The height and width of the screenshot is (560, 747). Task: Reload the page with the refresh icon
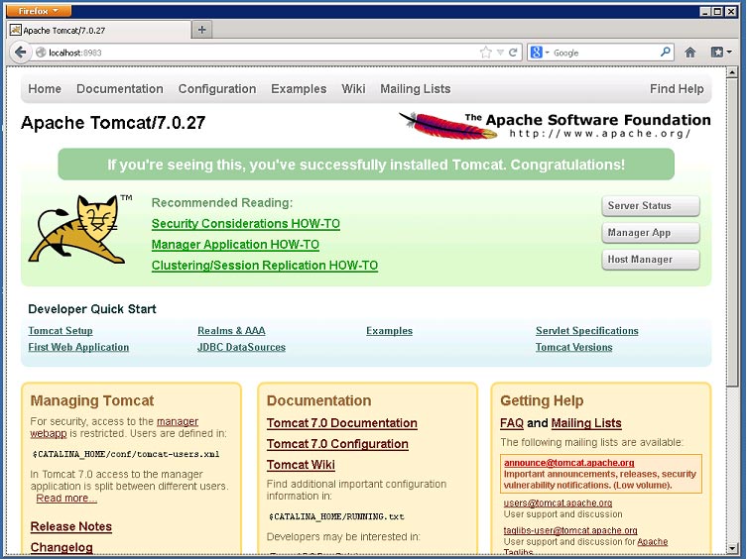coord(513,53)
